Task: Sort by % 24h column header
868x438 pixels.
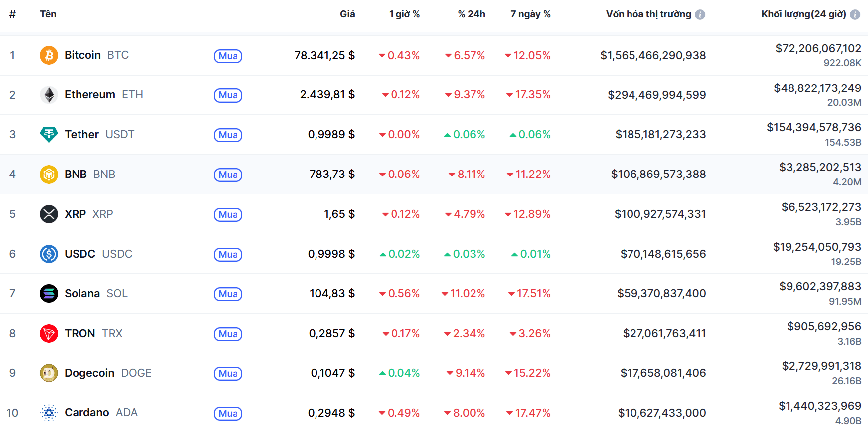Action: (472, 14)
